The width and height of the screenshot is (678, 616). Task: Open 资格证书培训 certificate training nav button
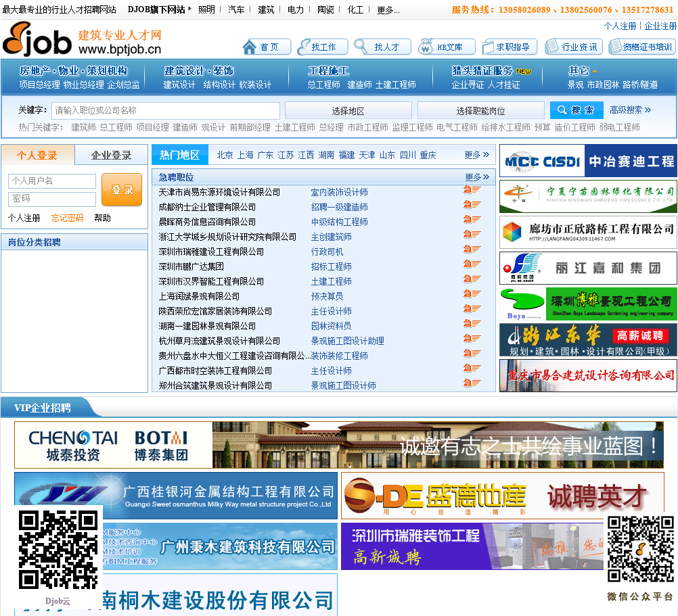click(x=641, y=47)
